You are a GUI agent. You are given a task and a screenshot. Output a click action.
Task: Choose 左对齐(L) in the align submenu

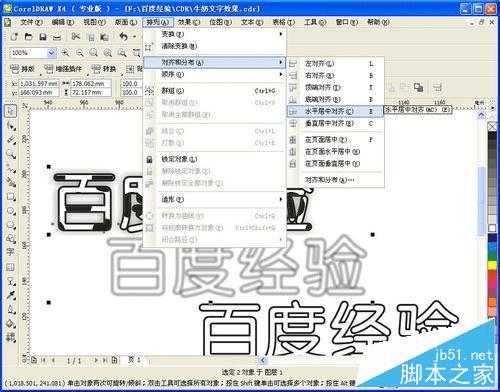coord(335,63)
